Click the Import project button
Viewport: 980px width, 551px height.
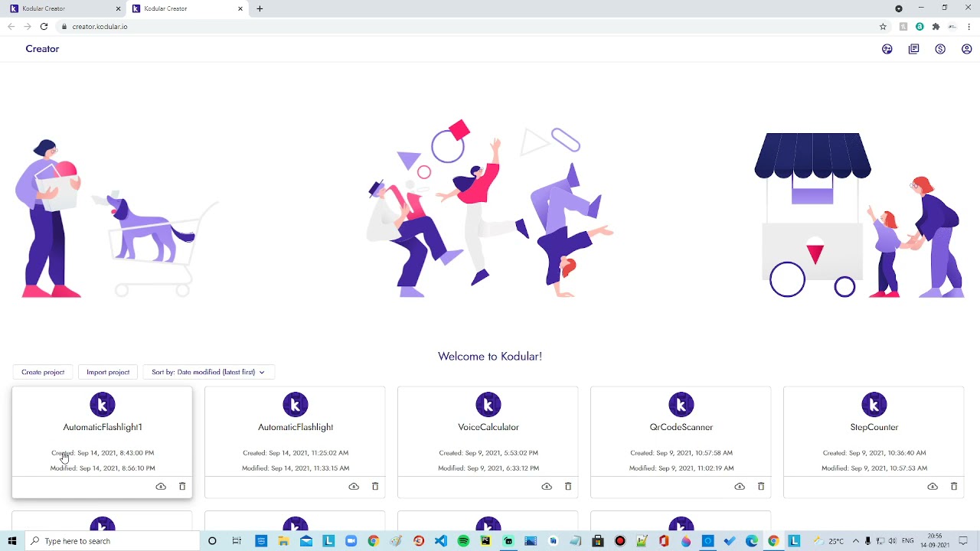(108, 372)
